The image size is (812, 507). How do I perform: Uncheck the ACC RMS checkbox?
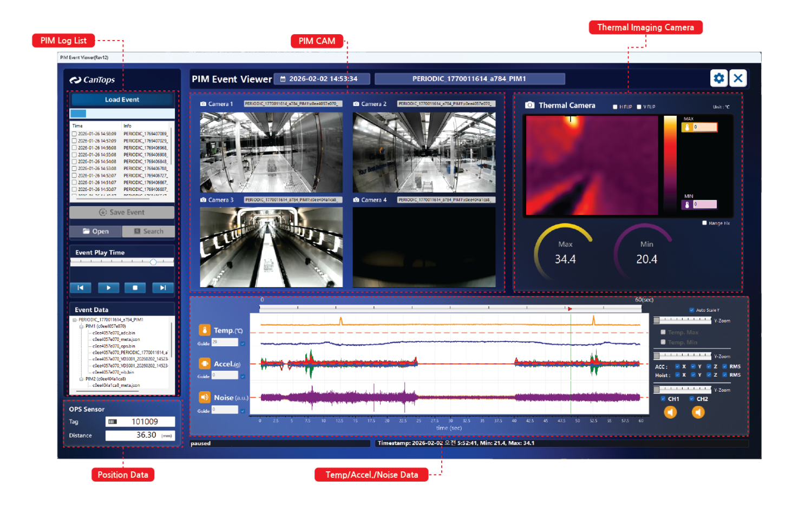(725, 366)
